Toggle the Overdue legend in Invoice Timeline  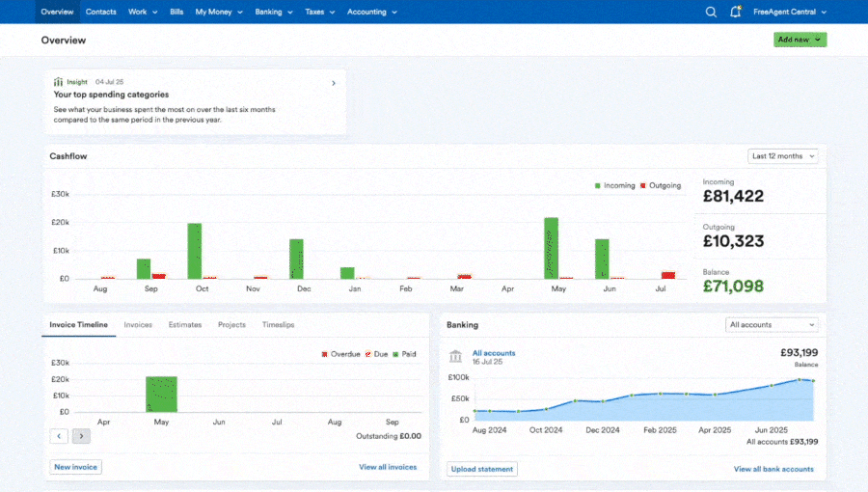coord(341,354)
